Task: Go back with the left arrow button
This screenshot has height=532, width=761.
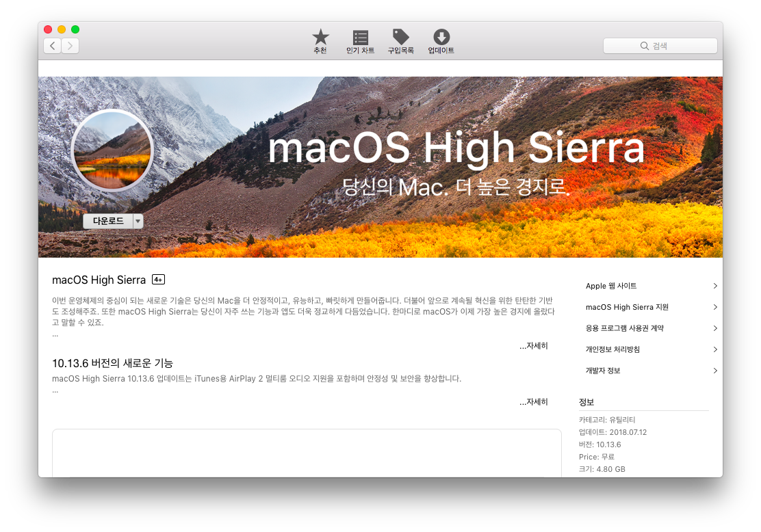Action: pos(53,46)
